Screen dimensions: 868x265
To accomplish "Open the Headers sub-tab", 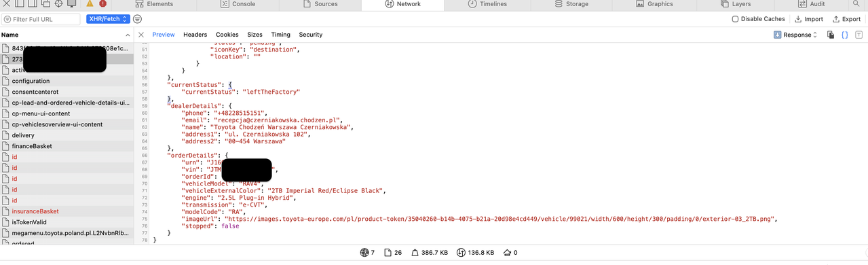I will click(x=195, y=35).
